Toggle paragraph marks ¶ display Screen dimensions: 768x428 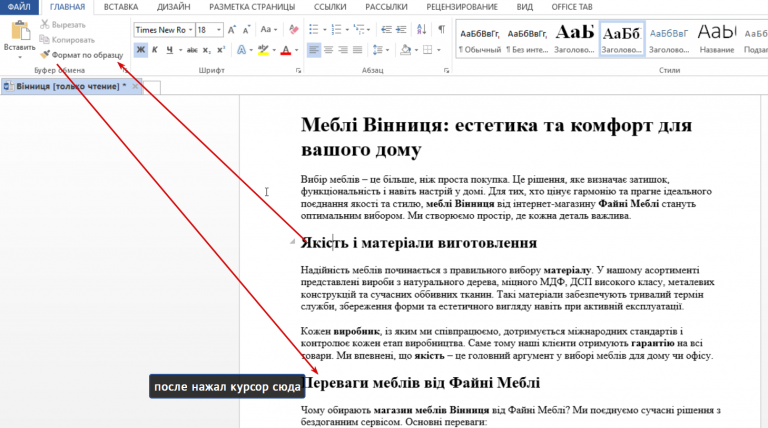tap(441, 30)
